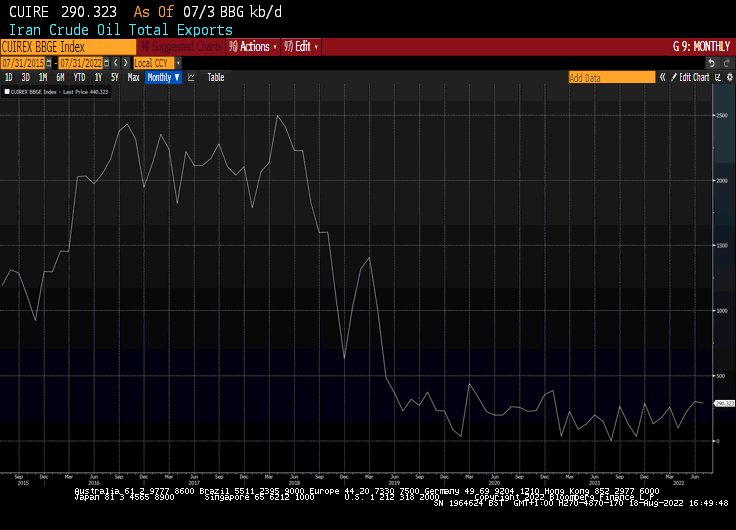Click the start date field 07/31/2015

coord(23,63)
